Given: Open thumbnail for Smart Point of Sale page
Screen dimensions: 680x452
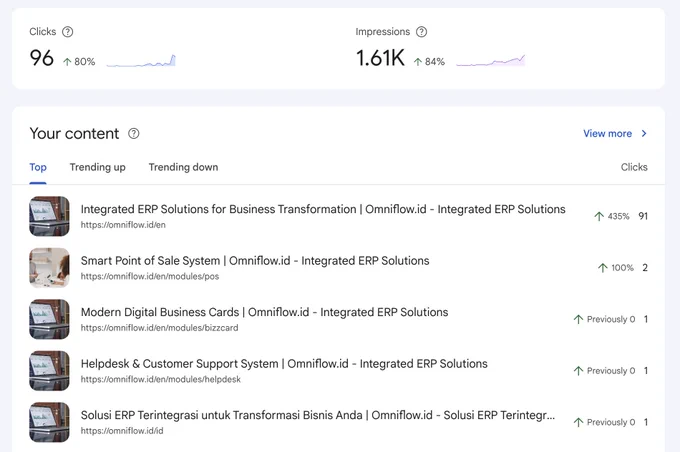Looking at the screenshot, I should tap(49, 268).
